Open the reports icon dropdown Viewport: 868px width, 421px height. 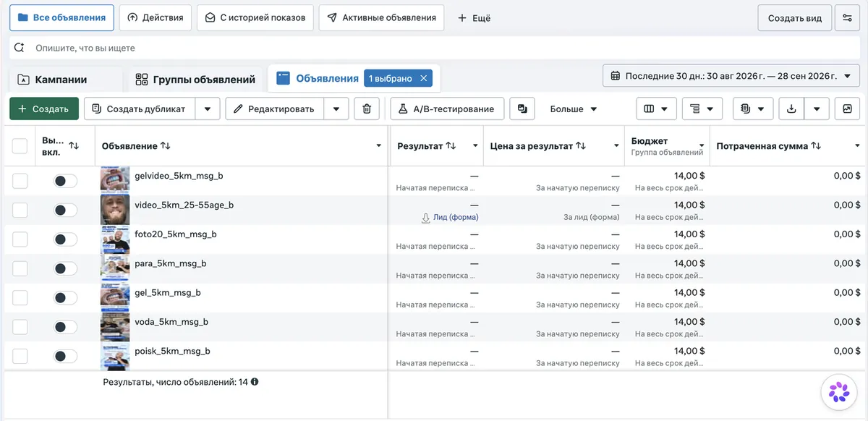click(753, 109)
